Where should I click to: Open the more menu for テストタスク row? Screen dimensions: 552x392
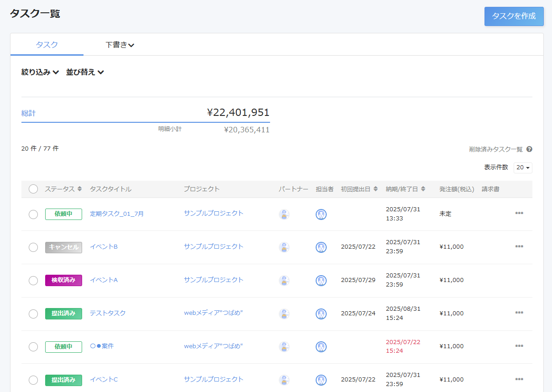519,313
